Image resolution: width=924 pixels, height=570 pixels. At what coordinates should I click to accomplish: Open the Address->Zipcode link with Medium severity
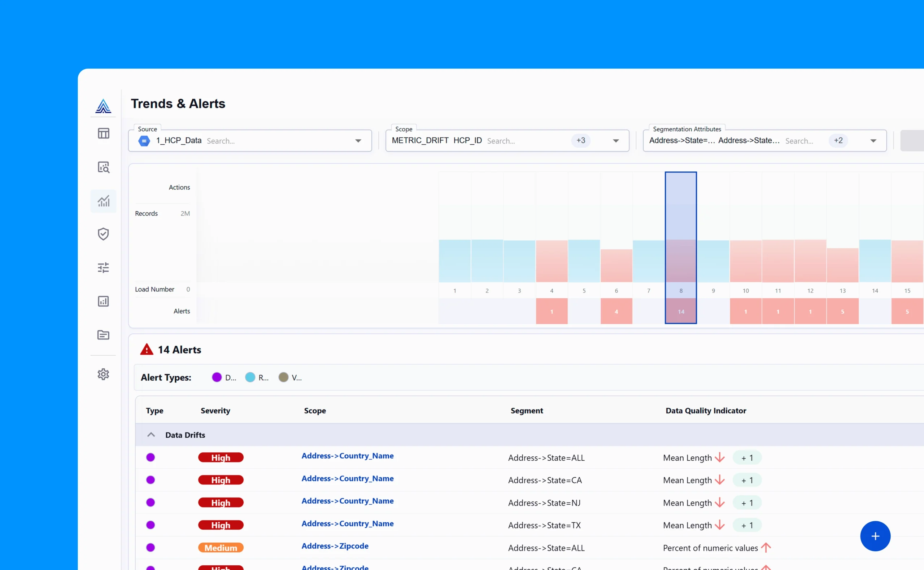(x=335, y=546)
